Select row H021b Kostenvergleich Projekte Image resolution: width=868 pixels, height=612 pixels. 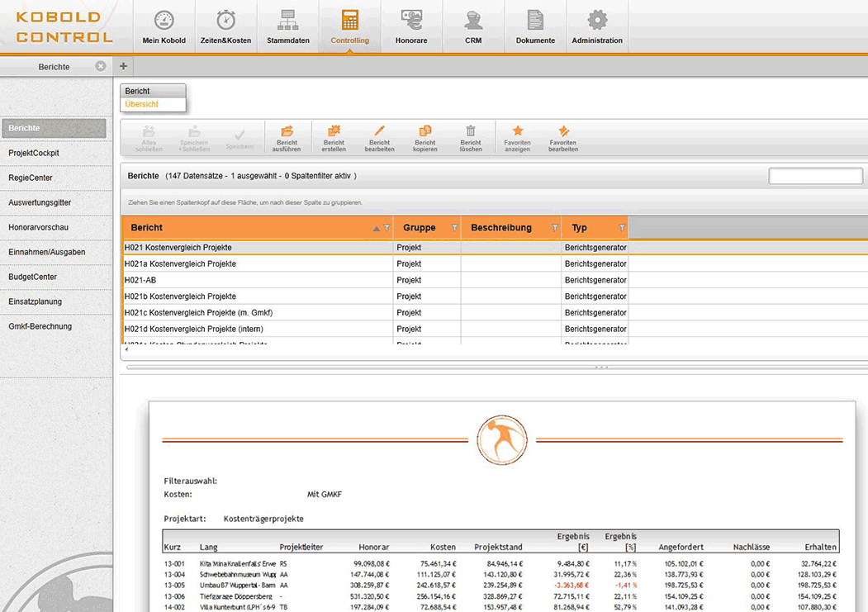coord(375,297)
